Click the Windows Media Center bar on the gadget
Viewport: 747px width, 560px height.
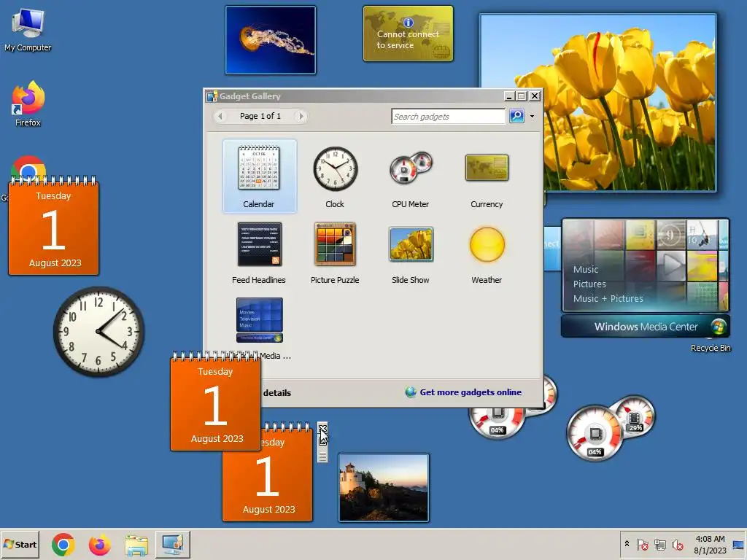point(646,327)
